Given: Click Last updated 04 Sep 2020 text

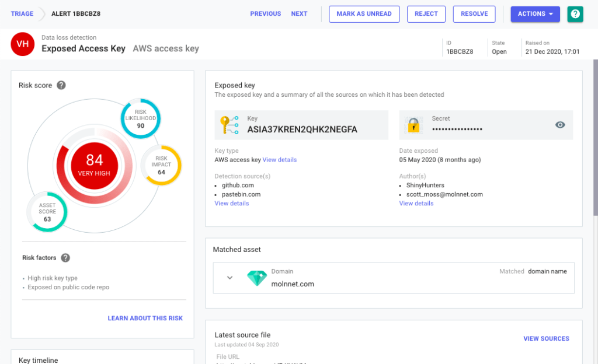Looking at the screenshot, I should pos(246,345).
